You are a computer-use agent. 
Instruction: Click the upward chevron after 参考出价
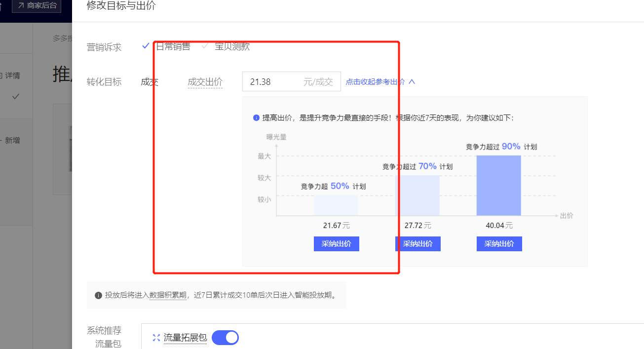[x=412, y=82]
